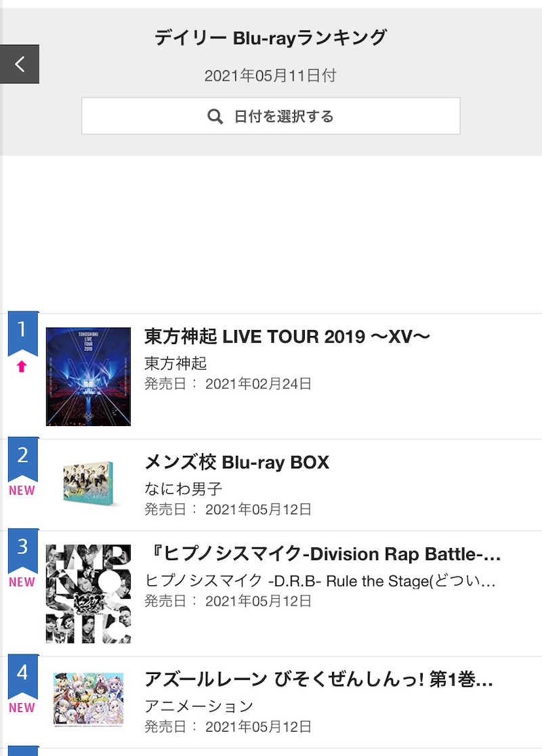This screenshot has width=542, height=756.
Task: Click the なにわ男子 artist name
Action: (184, 489)
